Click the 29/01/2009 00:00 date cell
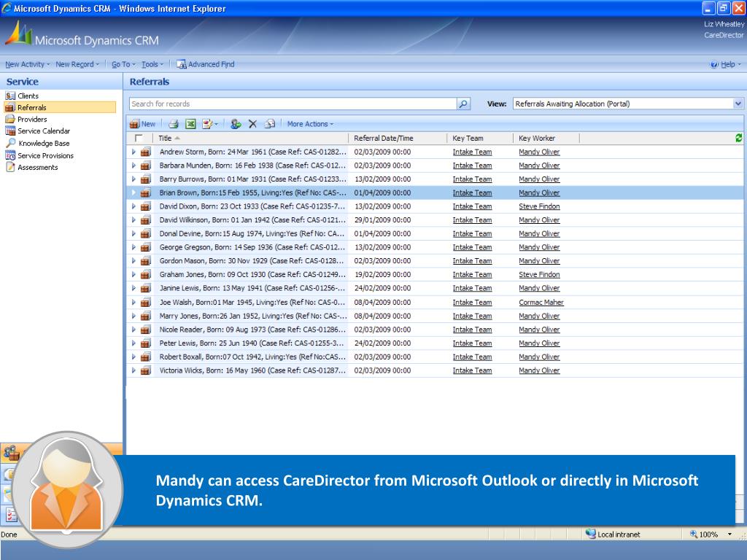 click(x=382, y=220)
